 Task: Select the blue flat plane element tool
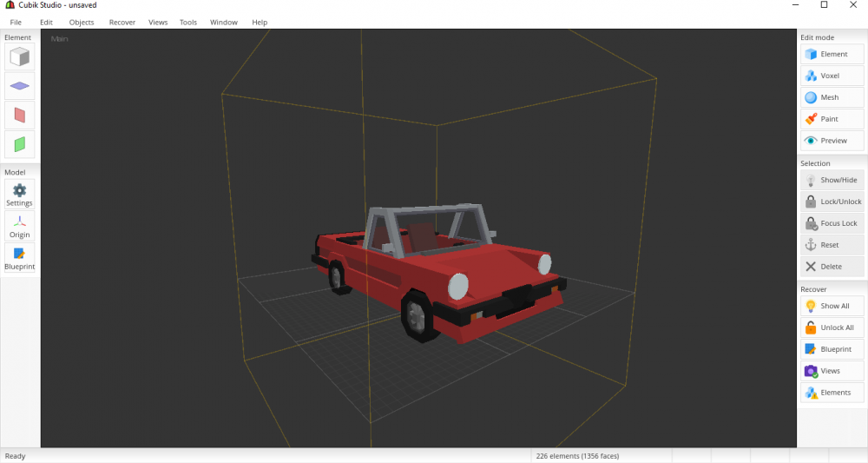coord(19,86)
